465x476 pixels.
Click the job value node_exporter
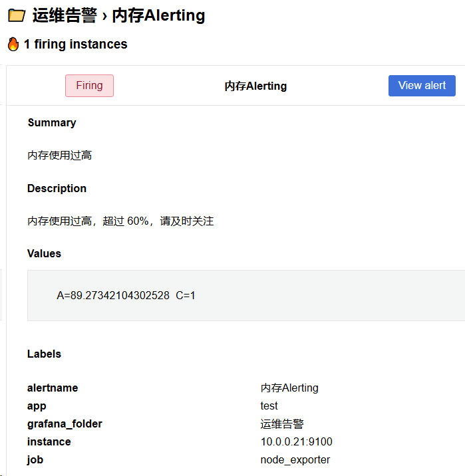point(295,459)
